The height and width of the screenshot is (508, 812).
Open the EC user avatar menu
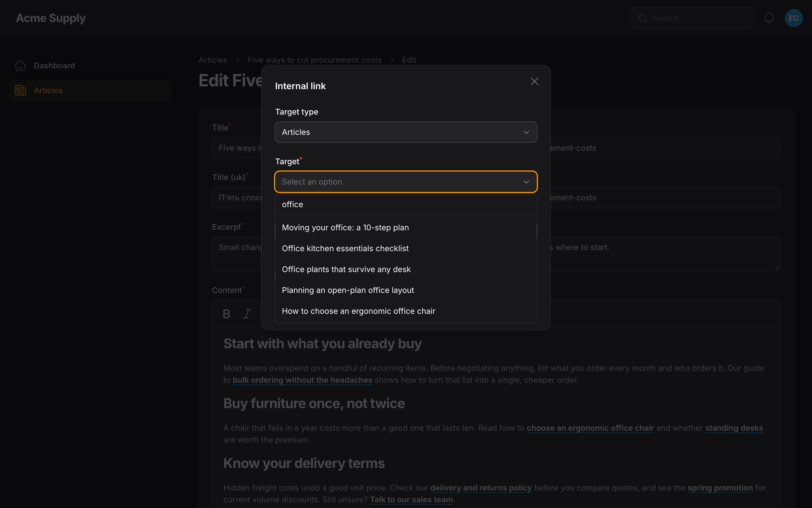coord(794,18)
